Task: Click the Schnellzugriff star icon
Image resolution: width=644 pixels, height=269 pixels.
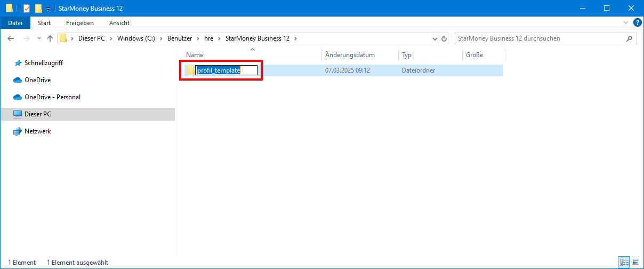Action: click(x=18, y=63)
